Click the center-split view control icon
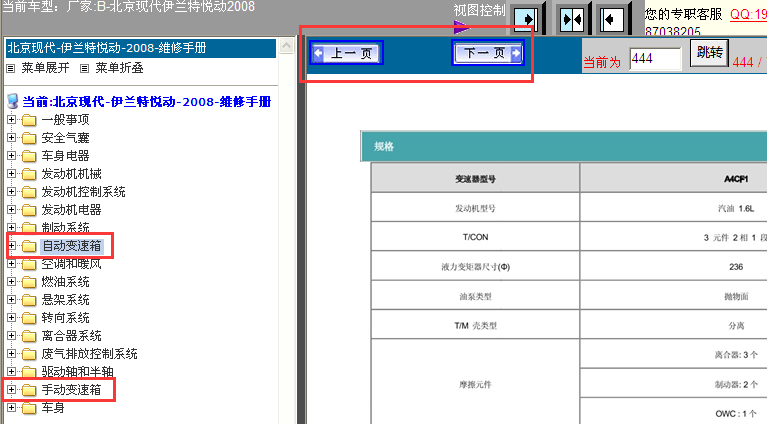This screenshot has width=767, height=424. point(572,19)
